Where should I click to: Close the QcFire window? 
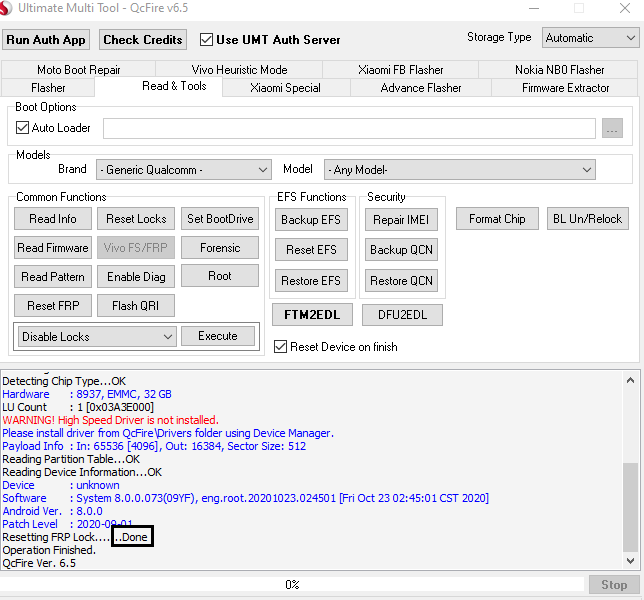[625, 8]
